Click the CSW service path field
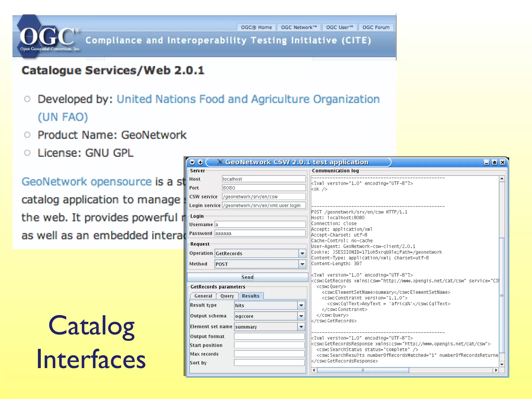 264,197
